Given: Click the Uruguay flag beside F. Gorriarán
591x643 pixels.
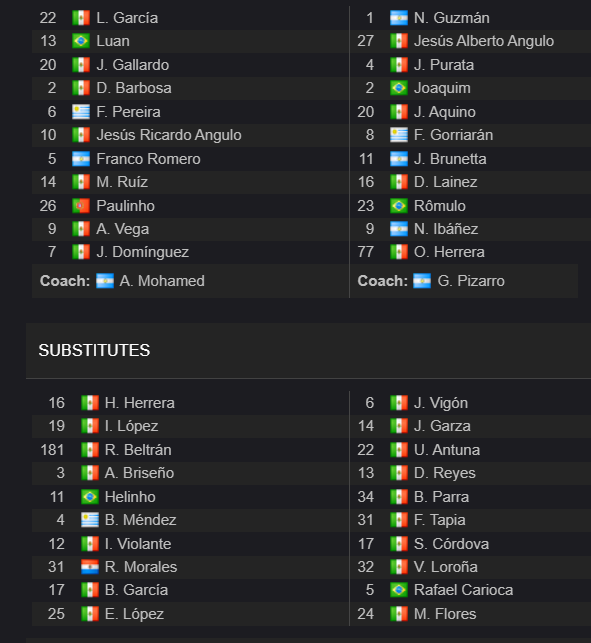Looking at the screenshot, I should (399, 135).
